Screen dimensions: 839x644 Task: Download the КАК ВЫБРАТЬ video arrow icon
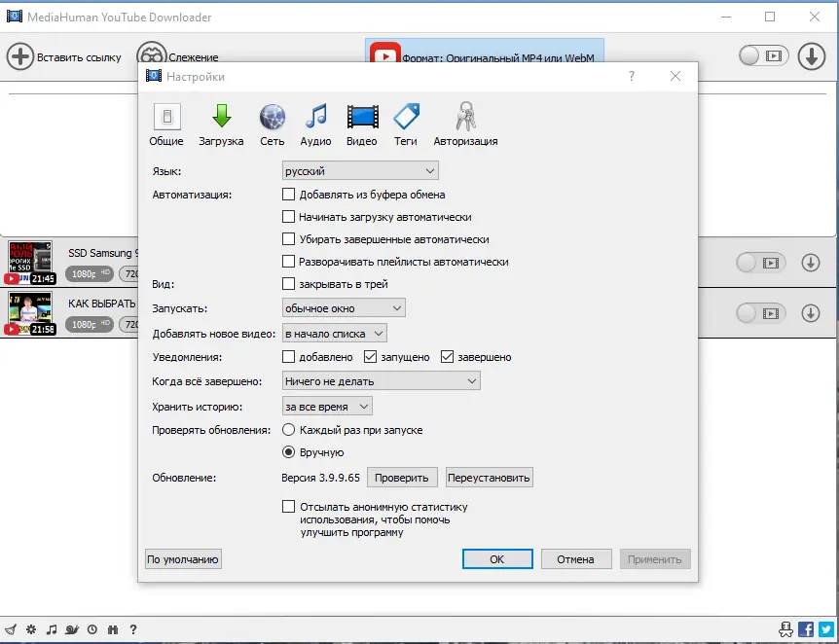coord(811,313)
